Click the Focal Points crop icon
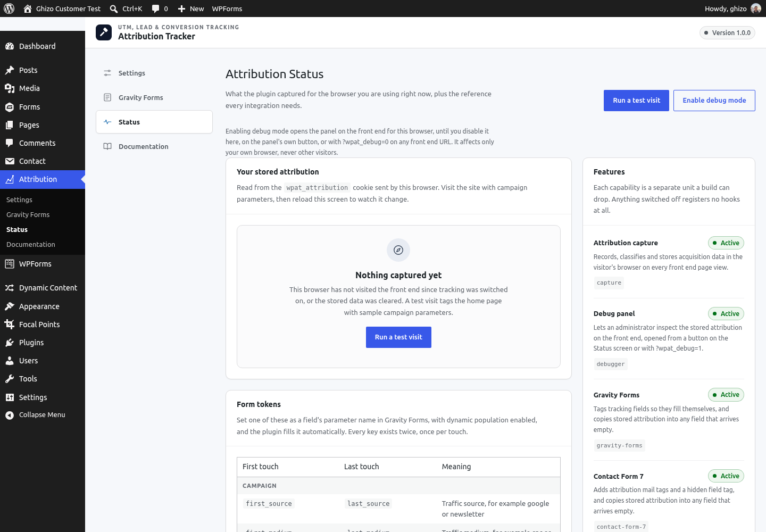This screenshot has width=766, height=532. tap(10, 325)
